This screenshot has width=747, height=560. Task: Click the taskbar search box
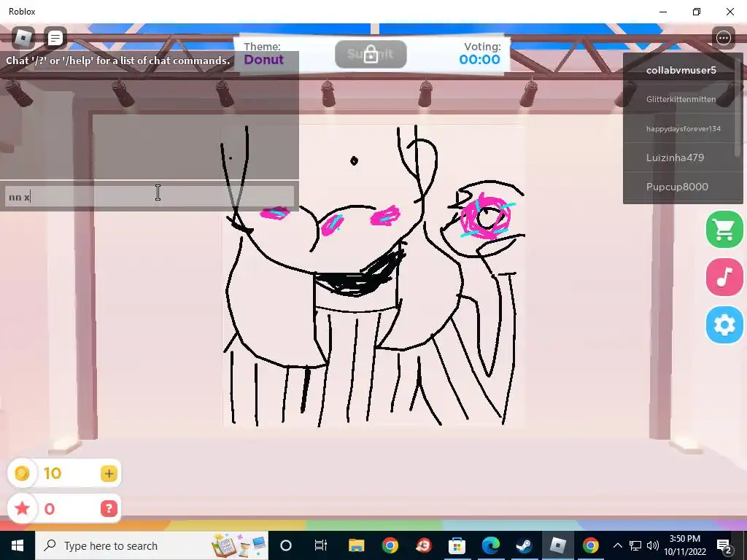pos(152,545)
